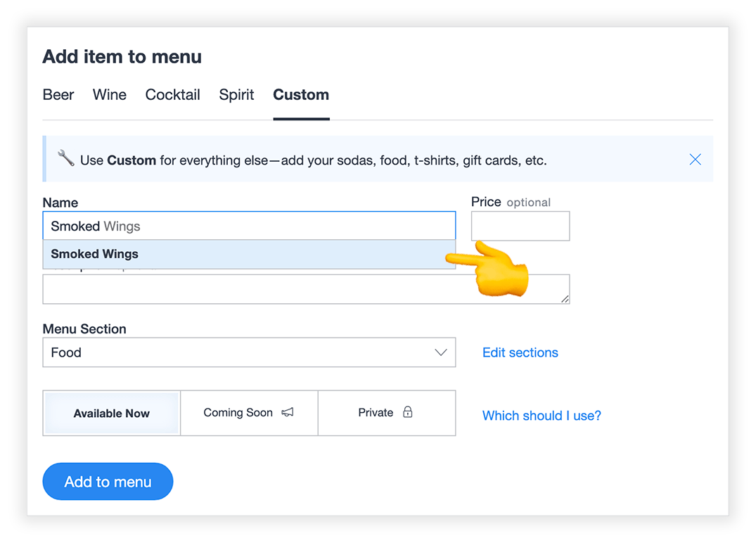Click inside the optional Price field

click(x=520, y=226)
